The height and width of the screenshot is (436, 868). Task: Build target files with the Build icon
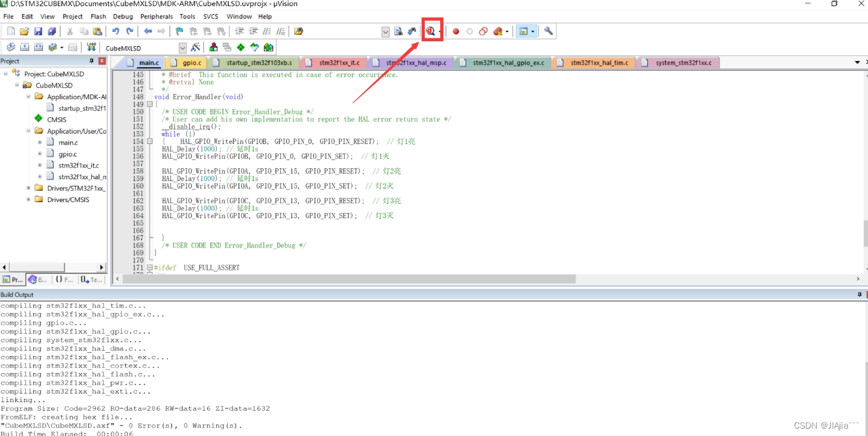point(25,47)
